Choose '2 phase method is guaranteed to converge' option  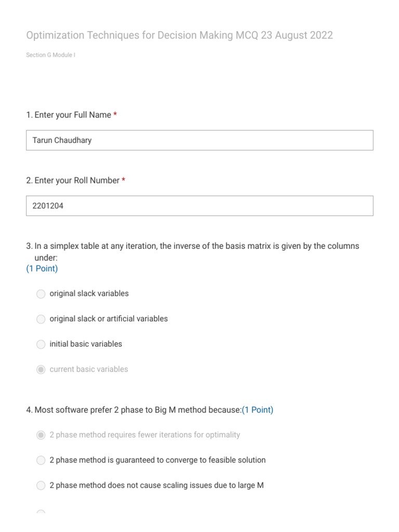tap(41, 460)
